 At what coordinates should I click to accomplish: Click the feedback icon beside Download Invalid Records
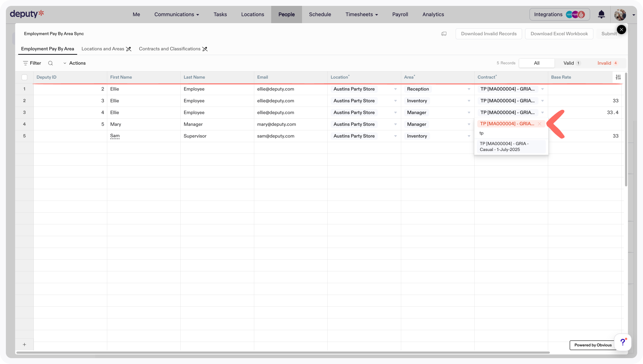click(444, 34)
